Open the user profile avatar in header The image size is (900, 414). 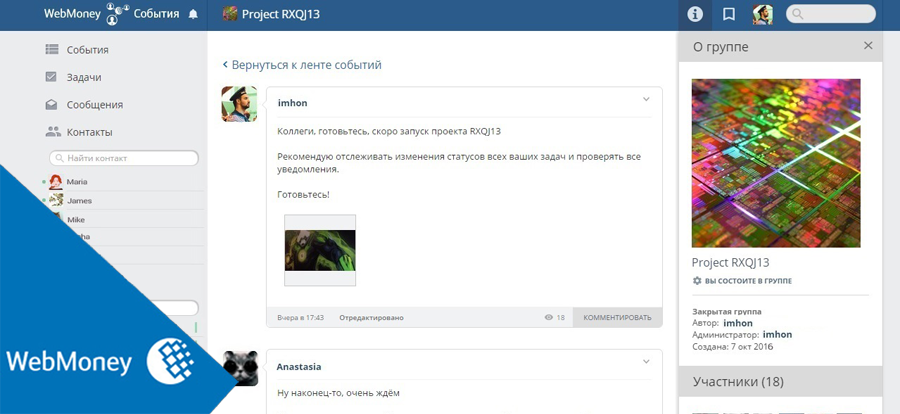click(x=763, y=15)
